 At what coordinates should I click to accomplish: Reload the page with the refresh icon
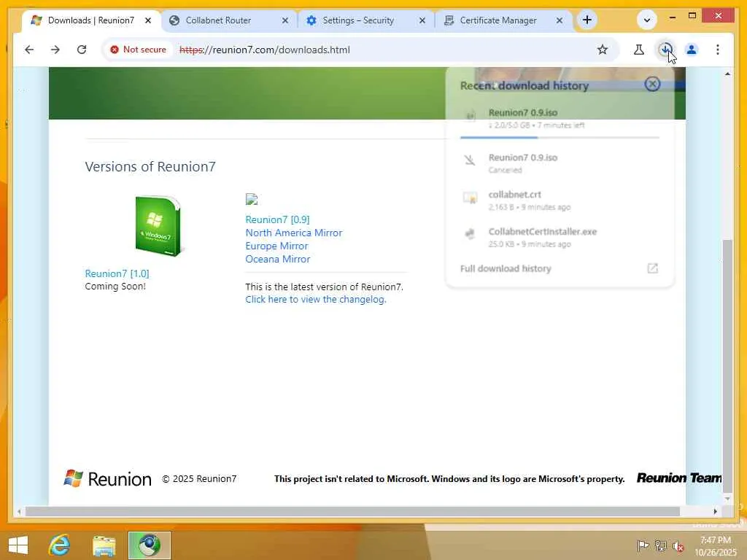click(x=82, y=50)
